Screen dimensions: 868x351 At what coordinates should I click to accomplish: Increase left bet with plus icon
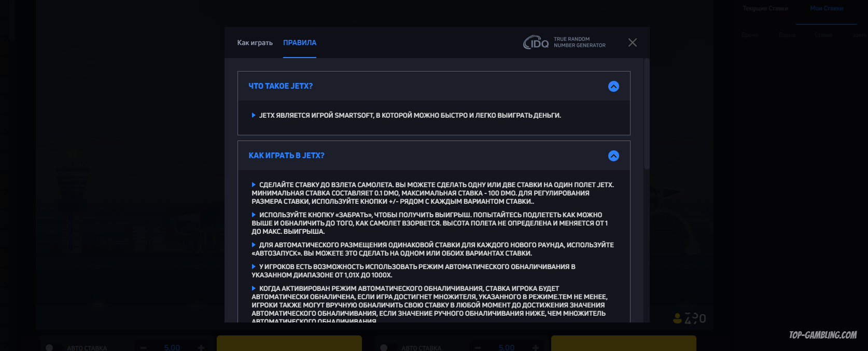[201, 347]
